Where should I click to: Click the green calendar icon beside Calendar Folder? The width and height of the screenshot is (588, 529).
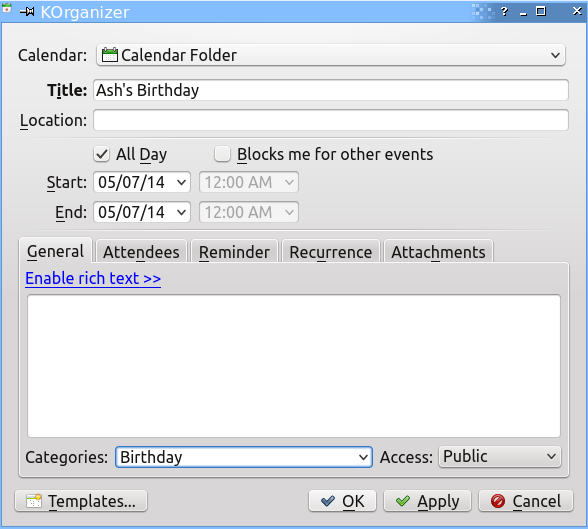pos(110,55)
